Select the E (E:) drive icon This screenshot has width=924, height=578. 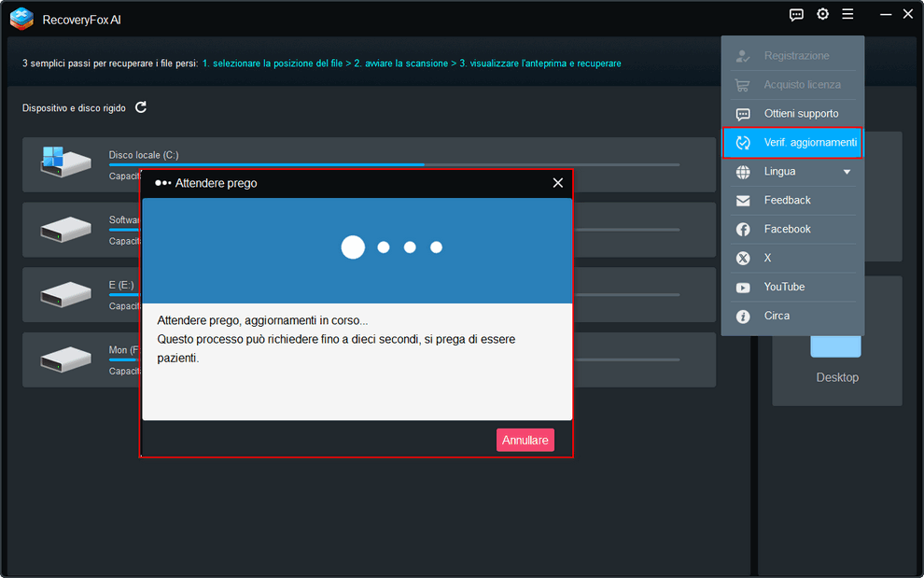click(65, 294)
